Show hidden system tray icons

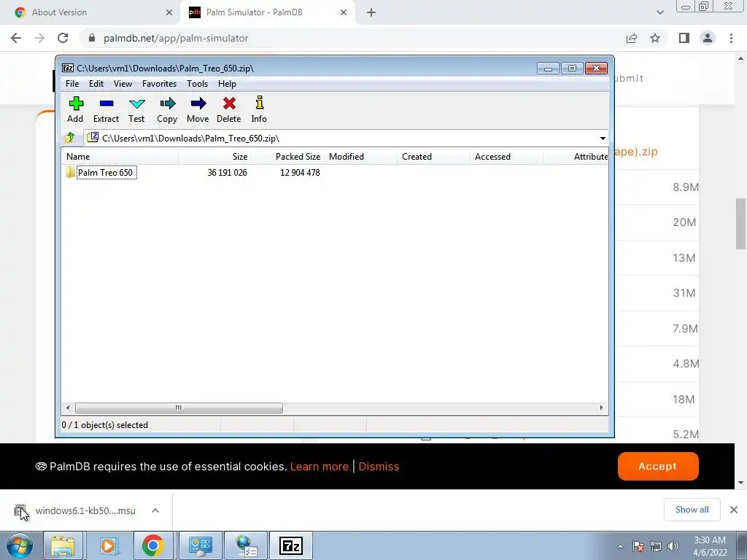coord(620,546)
